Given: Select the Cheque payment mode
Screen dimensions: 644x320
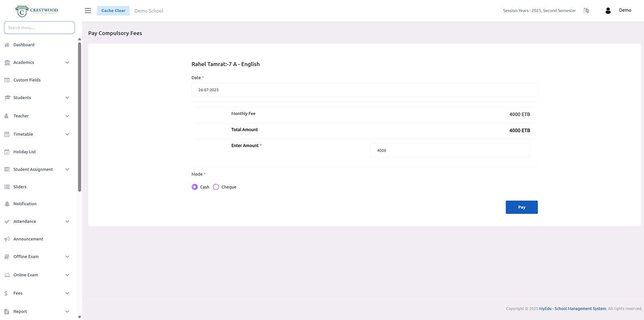Looking at the screenshot, I should coord(216,187).
